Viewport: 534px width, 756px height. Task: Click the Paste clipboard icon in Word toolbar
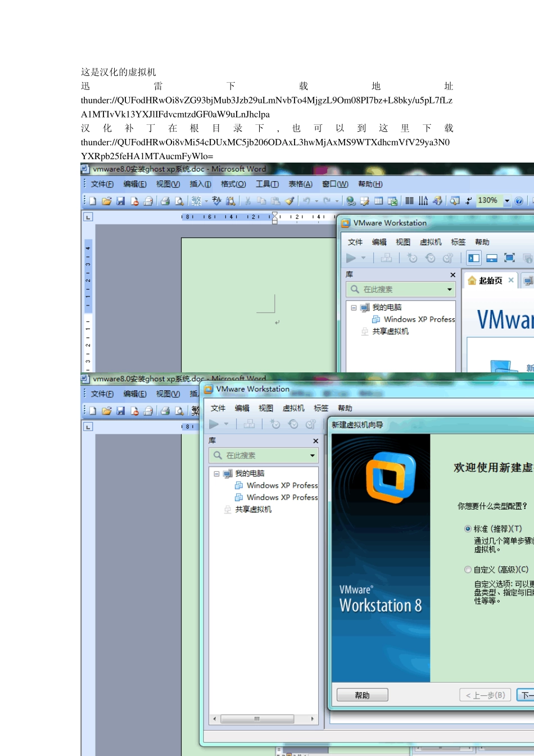275,201
